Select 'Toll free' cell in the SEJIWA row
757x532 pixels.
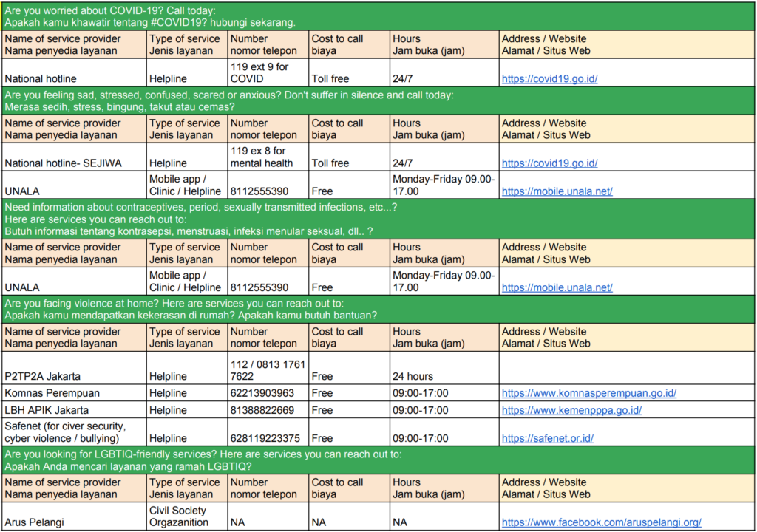click(x=349, y=157)
